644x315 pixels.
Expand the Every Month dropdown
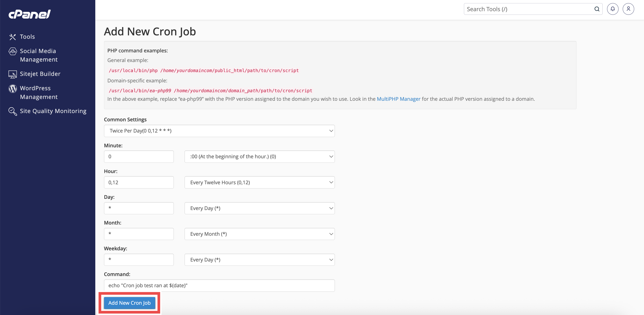pyautogui.click(x=259, y=234)
